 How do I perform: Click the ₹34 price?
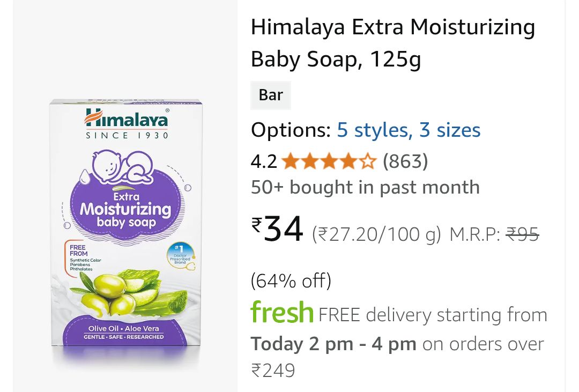click(x=278, y=230)
